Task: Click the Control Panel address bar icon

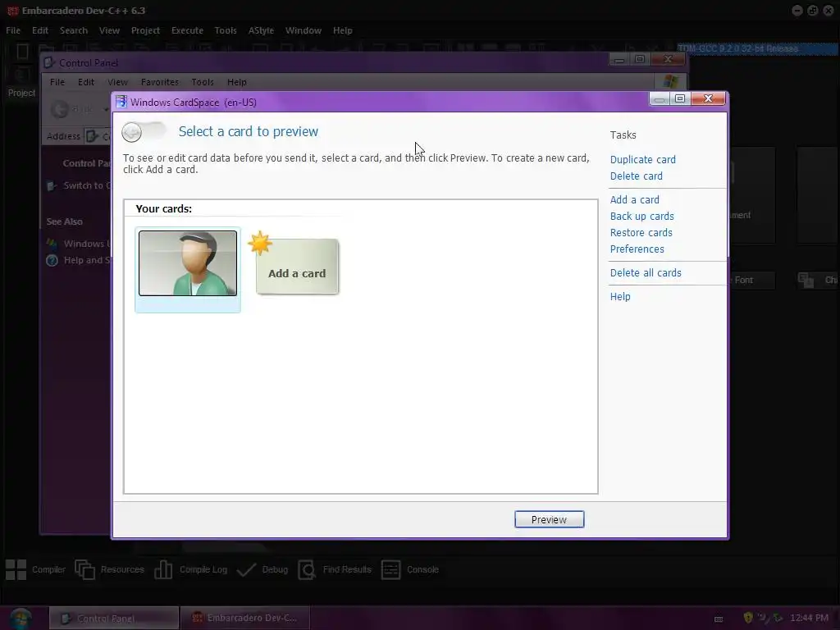Action: [92, 136]
